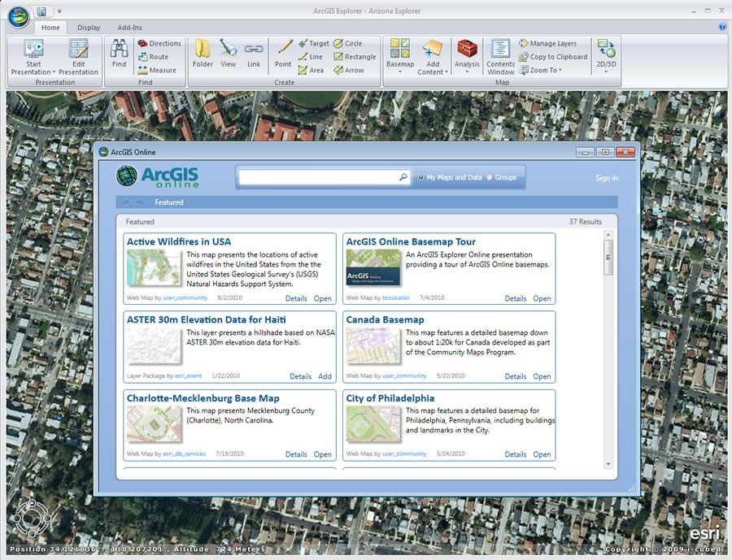Click the scrollbar down arrow in results

tap(608, 464)
